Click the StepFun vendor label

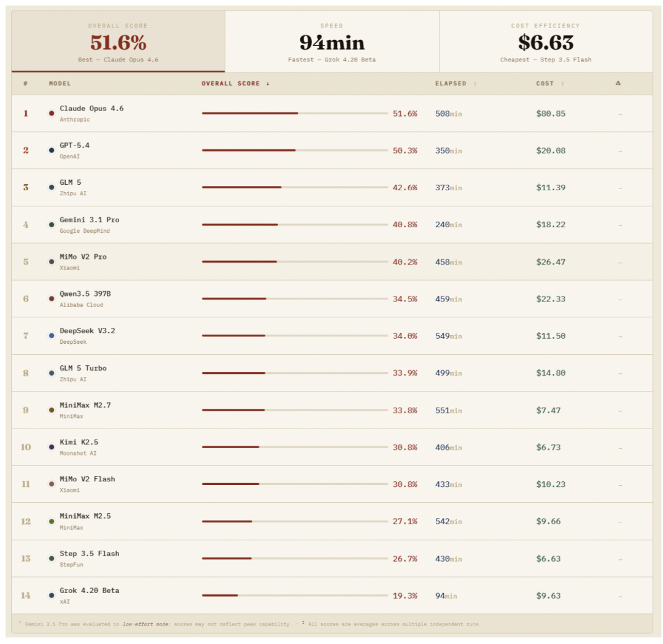click(71, 565)
